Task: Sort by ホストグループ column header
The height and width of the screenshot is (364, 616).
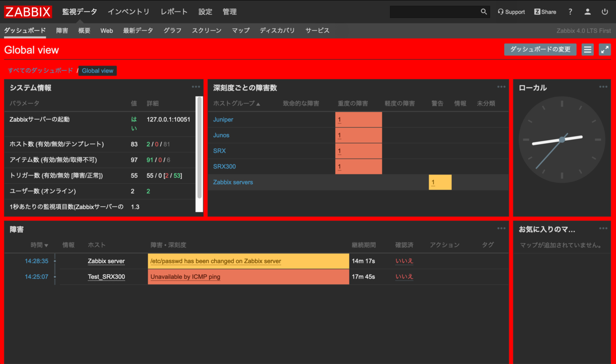Action: (237, 103)
